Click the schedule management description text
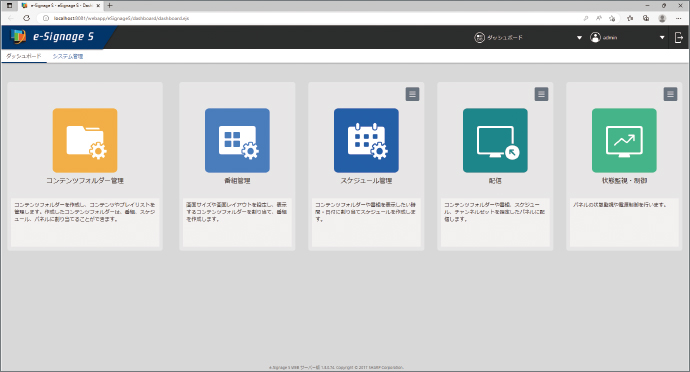Viewport: 690px width, 372px height. pyautogui.click(x=366, y=212)
